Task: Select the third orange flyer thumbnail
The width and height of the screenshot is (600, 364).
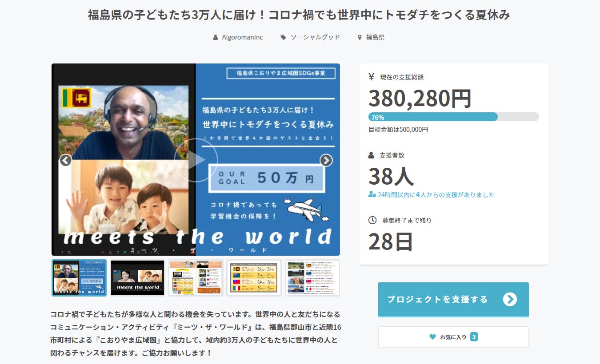Action: click(196, 278)
